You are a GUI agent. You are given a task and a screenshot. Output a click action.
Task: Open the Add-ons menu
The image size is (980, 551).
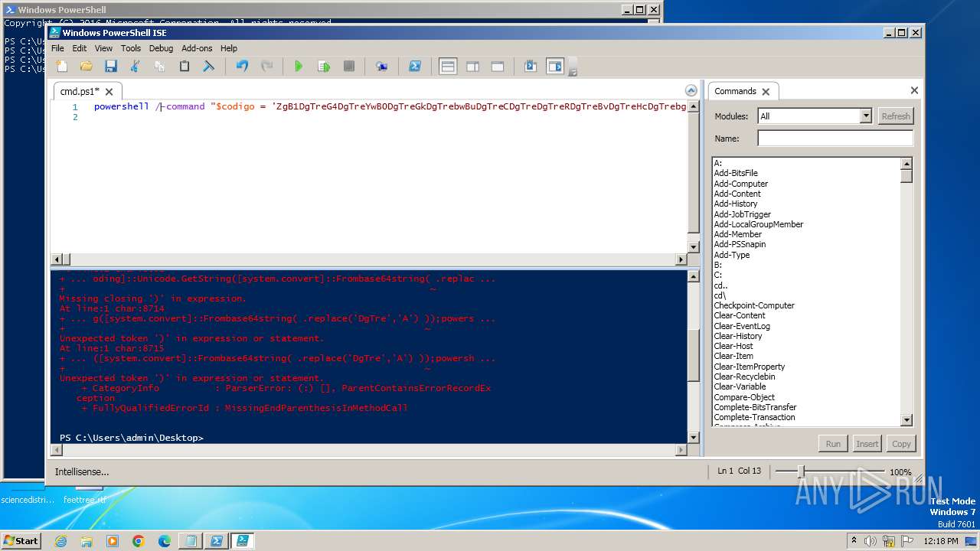(197, 48)
